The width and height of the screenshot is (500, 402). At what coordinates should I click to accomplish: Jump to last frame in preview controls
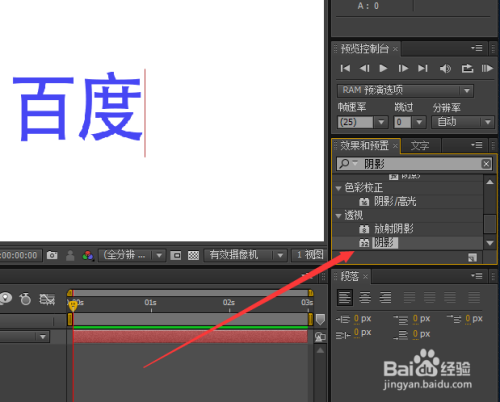coord(423,69)
